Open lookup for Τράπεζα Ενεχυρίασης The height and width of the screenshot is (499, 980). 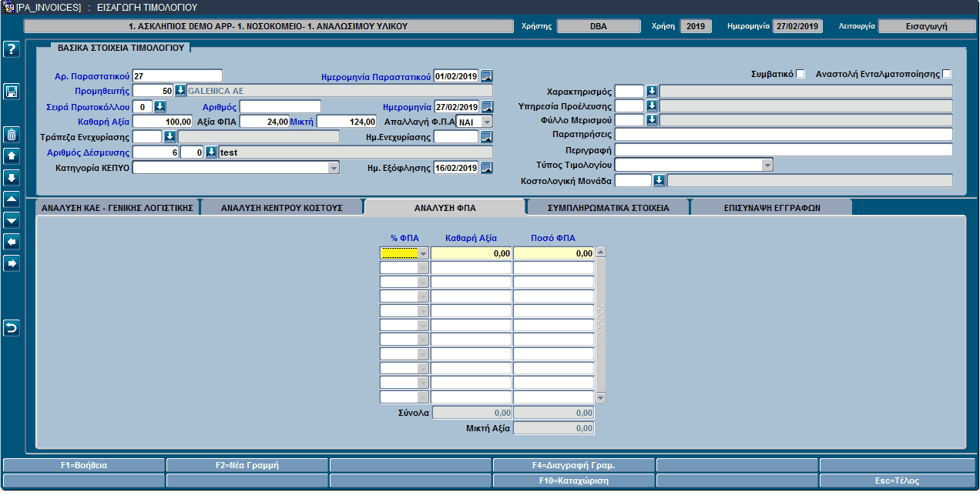169,137
